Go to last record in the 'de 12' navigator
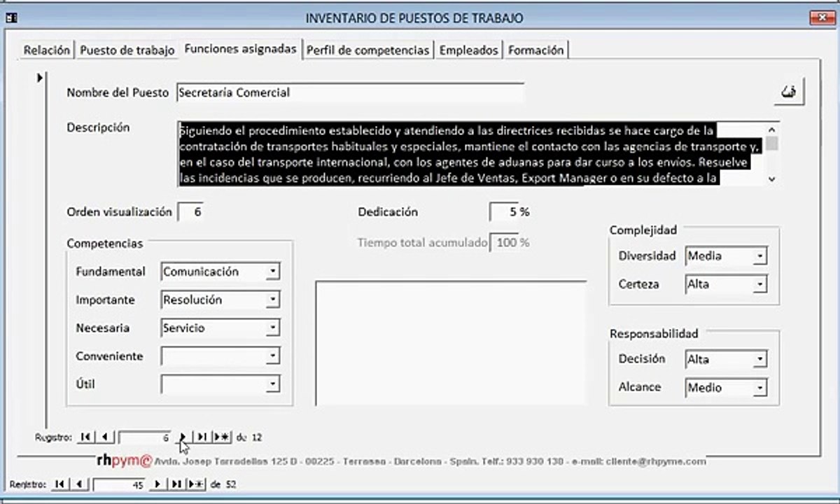This screenshot has height=504, width=840. [x=202, y=437]
